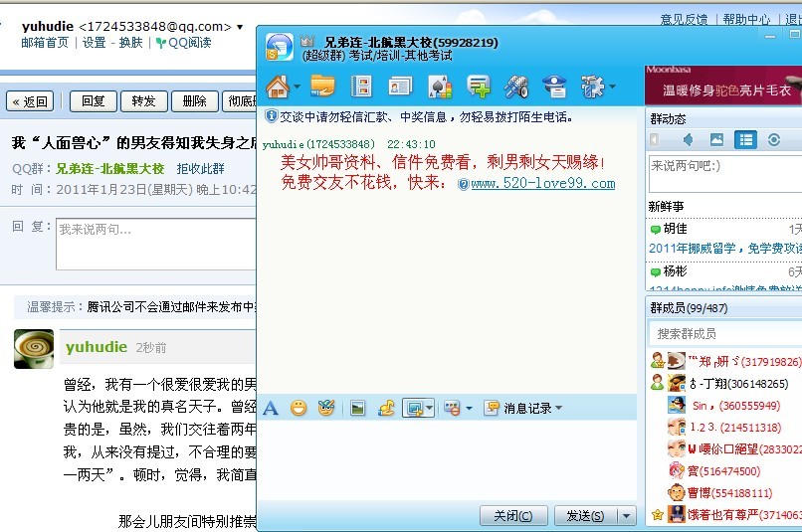
Task: Open the group settings gear icon
Action: [x=592, y=87]
